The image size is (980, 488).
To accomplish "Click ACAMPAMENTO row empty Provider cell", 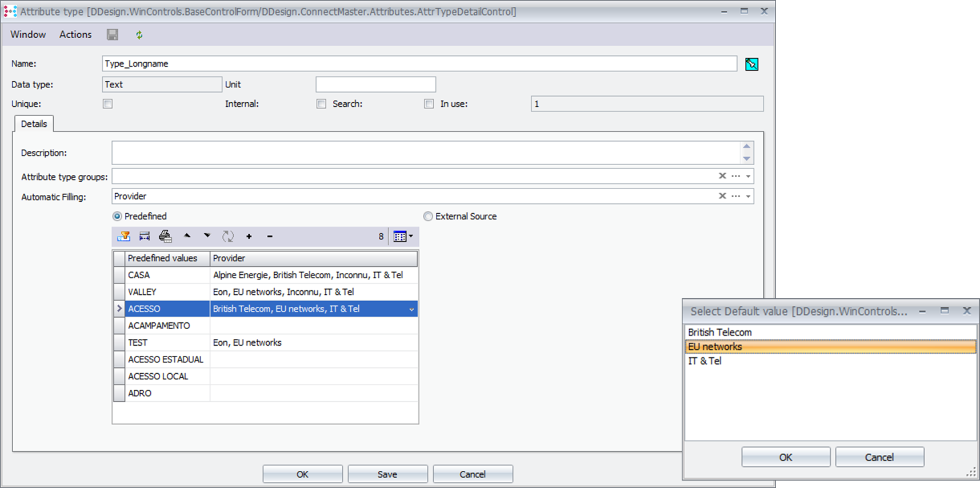I will (314, 326).
